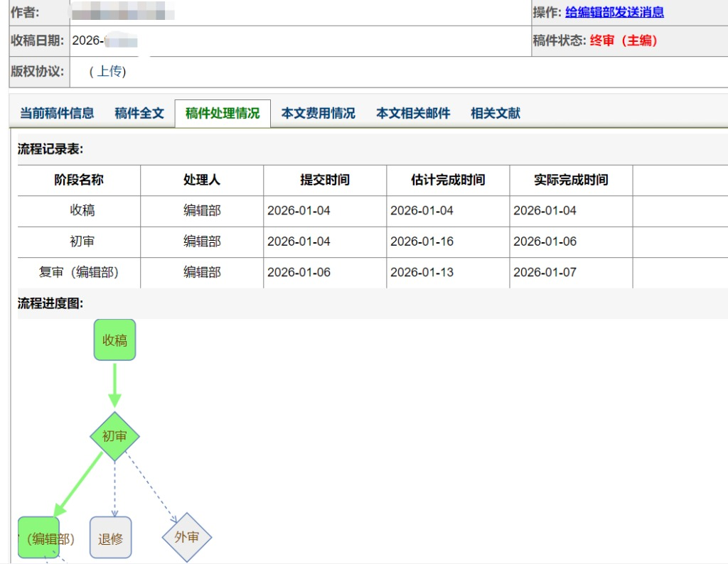The height and width of the screenshot is (564, 728).
Task: Open 当前稿件信息 tab
Action: [57, 113]
